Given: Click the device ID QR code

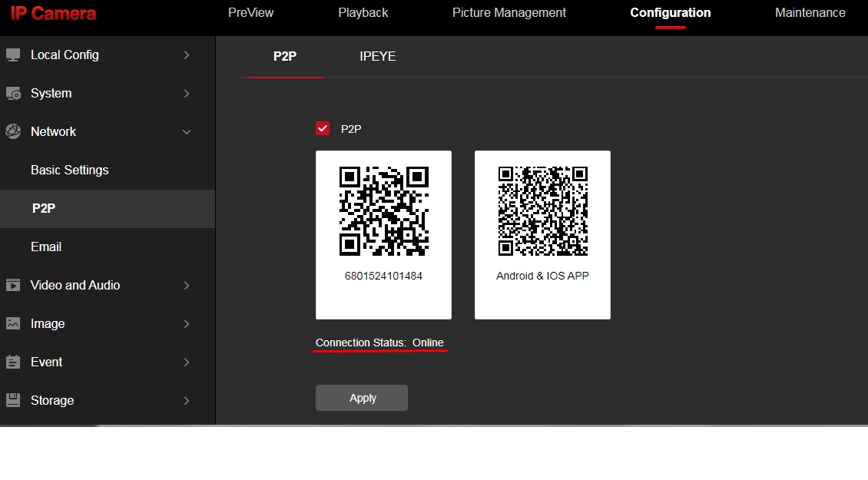Looking at the screenshot, I should [x=383, y=211].
